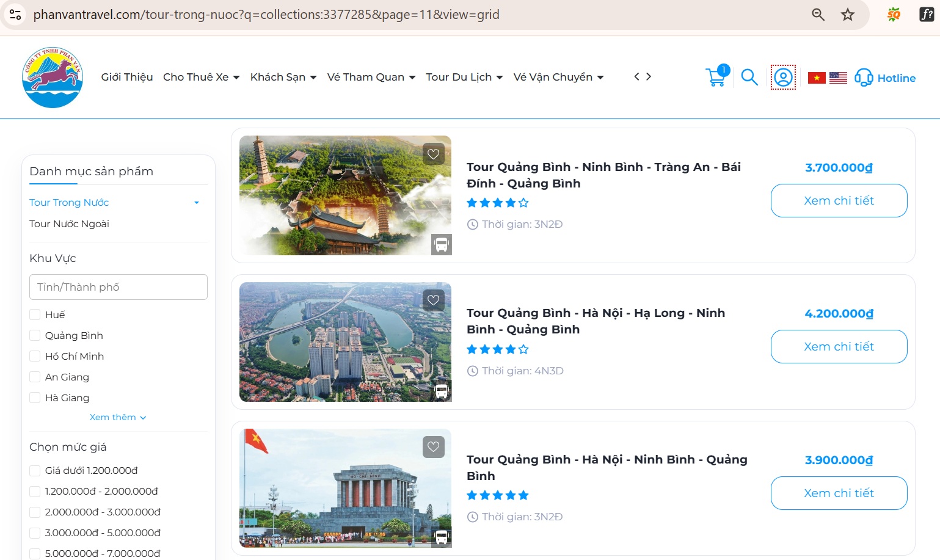Focus the Tỉnh/Thành phố search field
This screenshot has height=560, width=940.
pos(118,287)
